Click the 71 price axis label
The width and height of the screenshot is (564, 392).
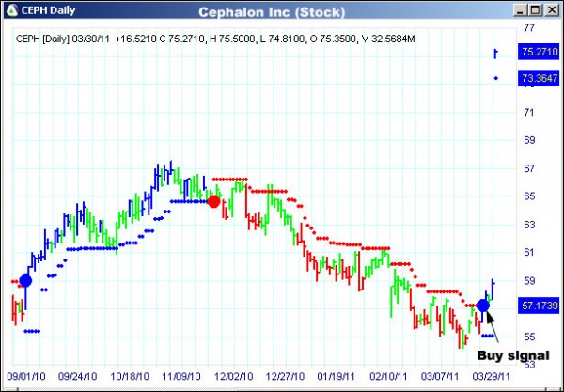click(529, 113)
